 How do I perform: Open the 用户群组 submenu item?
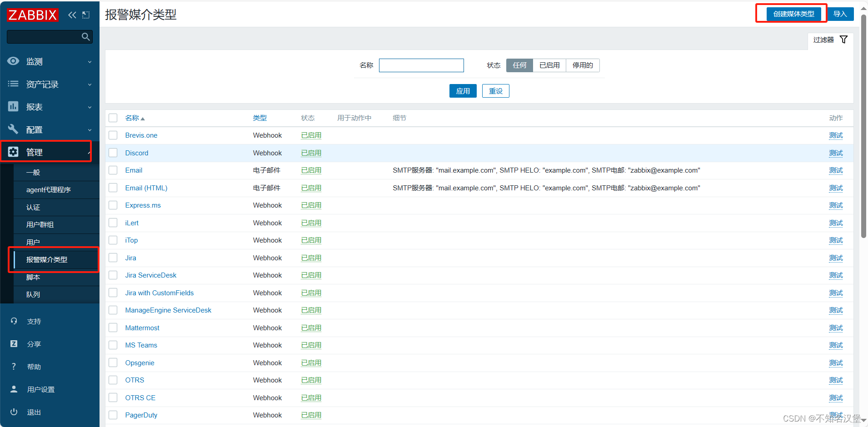pos(56,225)
